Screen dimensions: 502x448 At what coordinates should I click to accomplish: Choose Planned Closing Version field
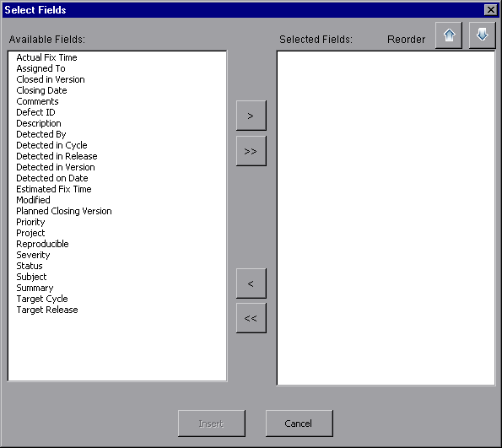tap(64, 211)
